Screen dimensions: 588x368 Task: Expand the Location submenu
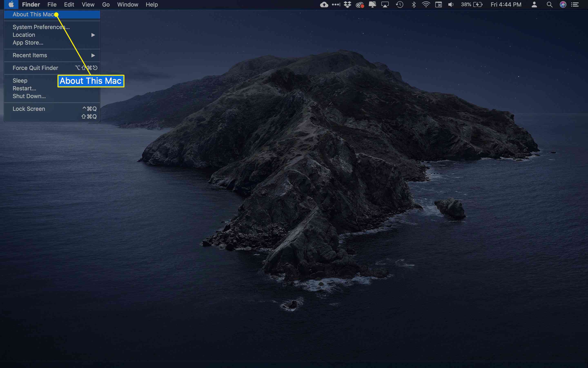click(52, 35)
